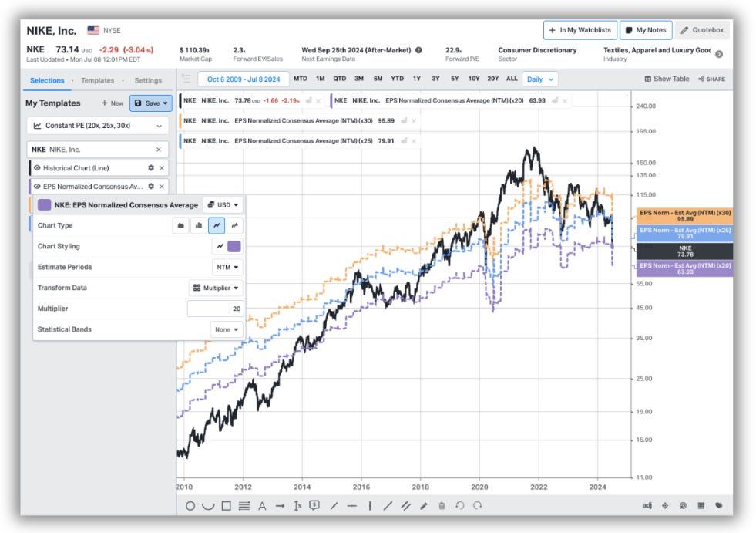Select the circle drawing tool
756x533 pixels.
pyautogui.click(x=190, y=506)
